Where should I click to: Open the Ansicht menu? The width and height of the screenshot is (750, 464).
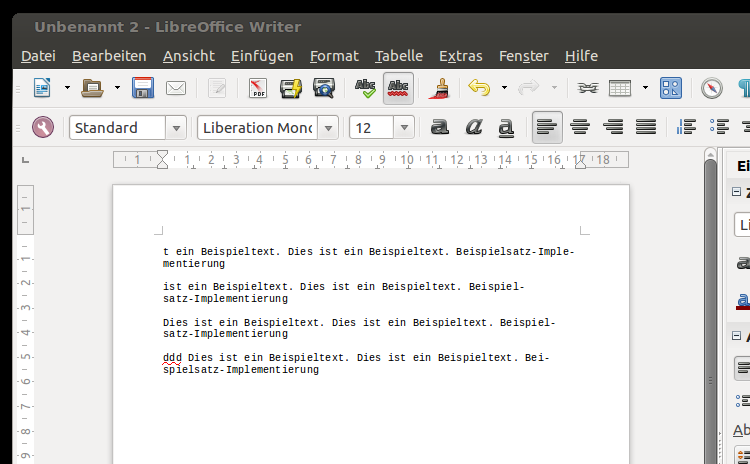[x=188, y=56]
